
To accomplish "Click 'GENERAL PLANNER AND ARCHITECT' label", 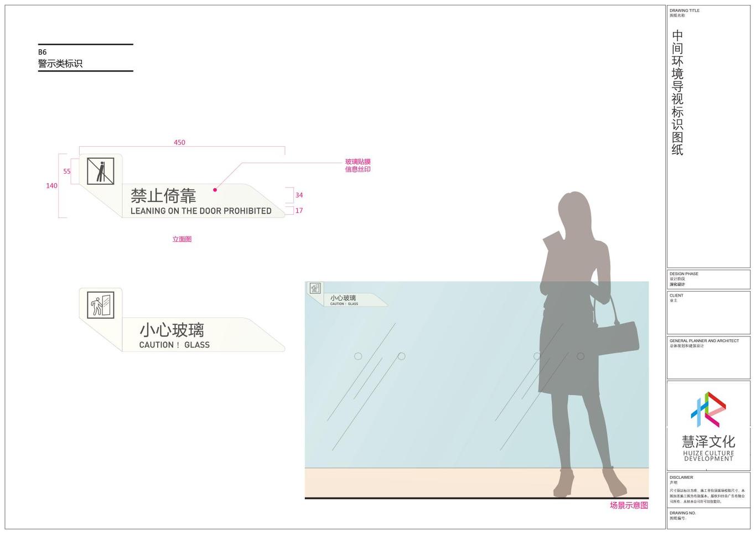I will (704, 341).
